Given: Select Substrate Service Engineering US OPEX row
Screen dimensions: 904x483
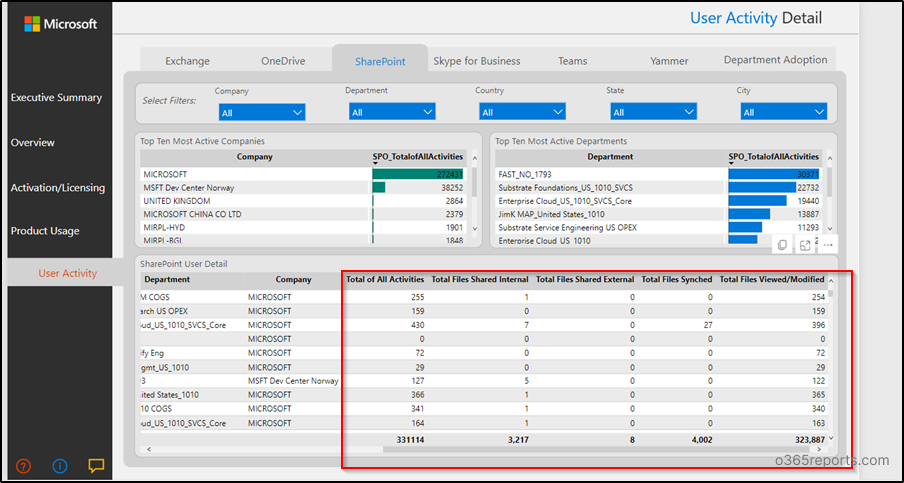Looking at the screenshot, I should coord(659,228).
